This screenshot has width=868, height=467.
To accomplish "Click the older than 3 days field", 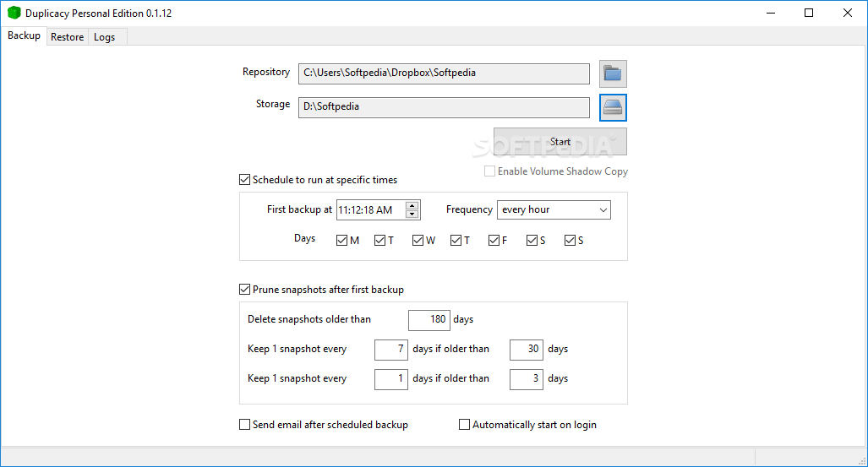I will 527,379.
